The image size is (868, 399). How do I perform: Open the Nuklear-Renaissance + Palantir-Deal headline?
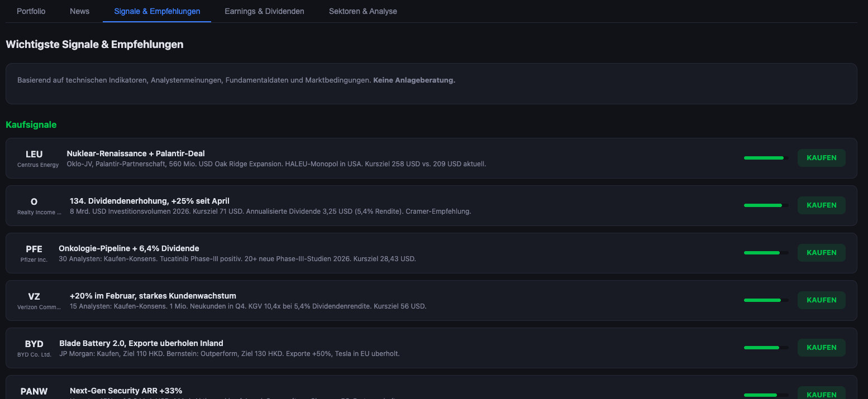click(135, 153)
